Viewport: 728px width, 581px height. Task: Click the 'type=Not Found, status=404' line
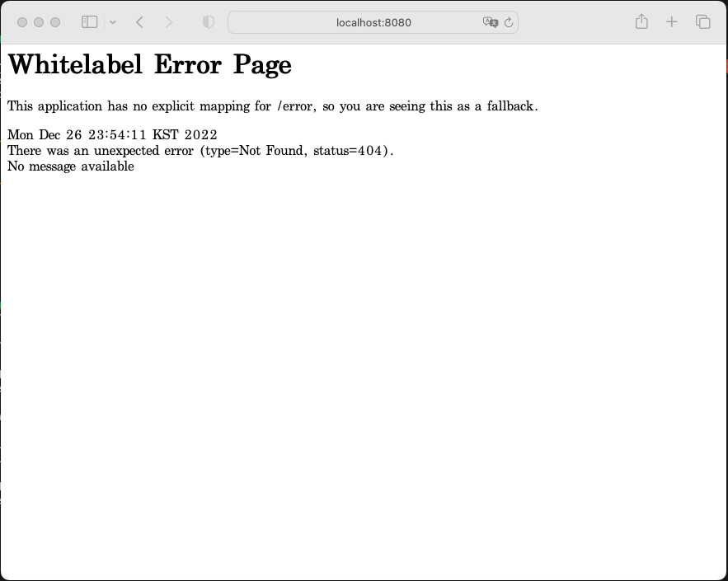[x=200, y=151]
